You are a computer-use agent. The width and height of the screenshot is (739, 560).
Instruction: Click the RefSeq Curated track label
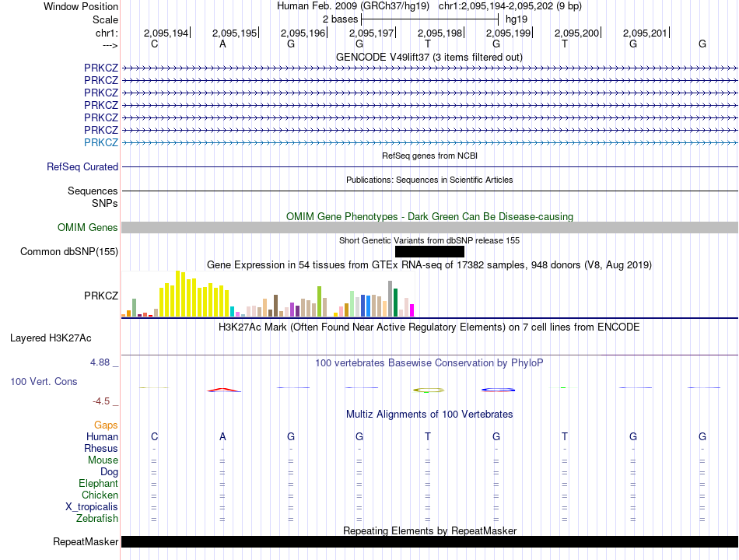tap(82, 167)
